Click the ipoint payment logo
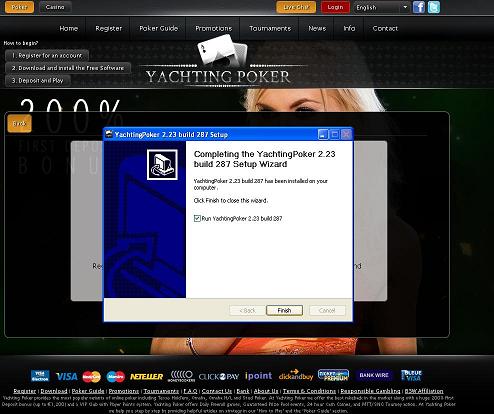The height and width of the screenshot is (414, 494). [259, 376]
